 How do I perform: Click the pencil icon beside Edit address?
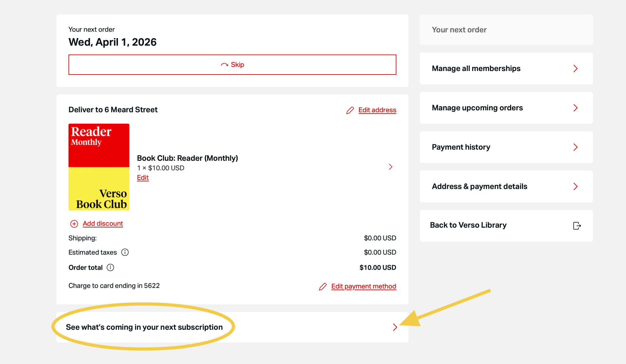(350, 110)
